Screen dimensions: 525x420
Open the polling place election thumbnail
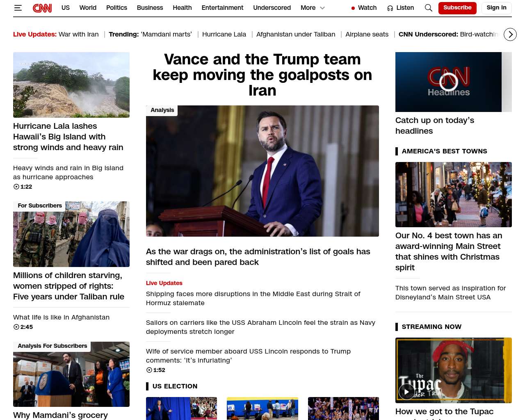click(x=262, y=409)
